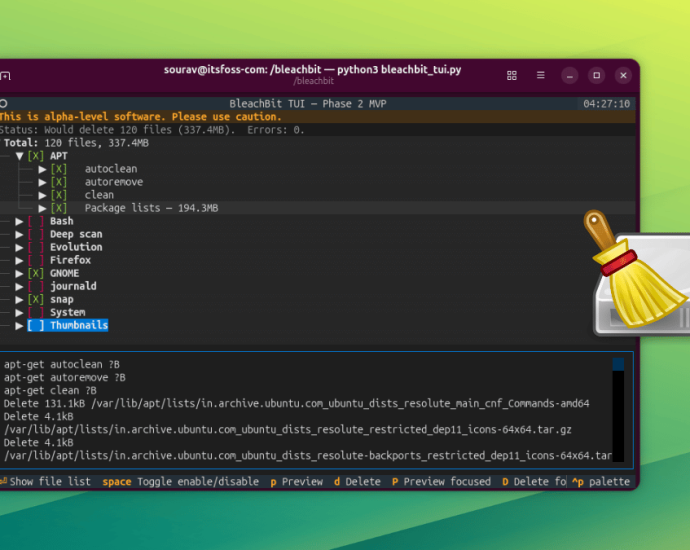Click the new tab icon in title bar
This screenshot has height=550, width=690.
[5, 76]
